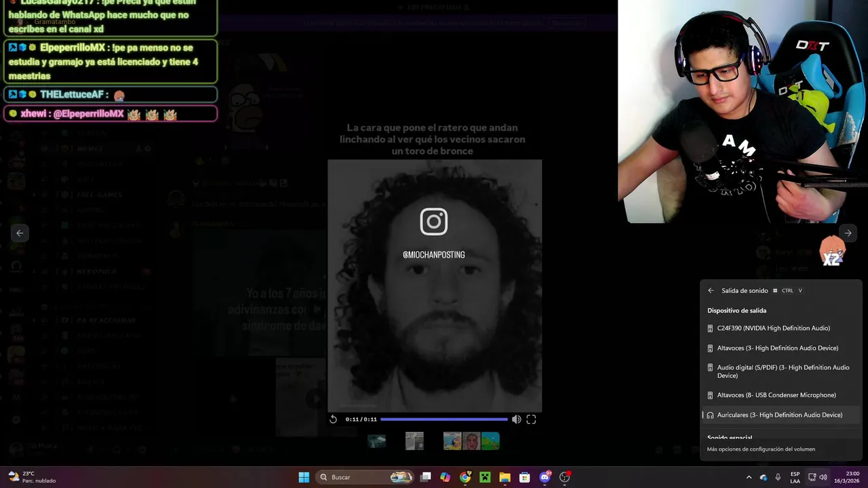868x488 pixels.
Task: Launch Copilot from the taskbar
Action: (x=445, y=477)
